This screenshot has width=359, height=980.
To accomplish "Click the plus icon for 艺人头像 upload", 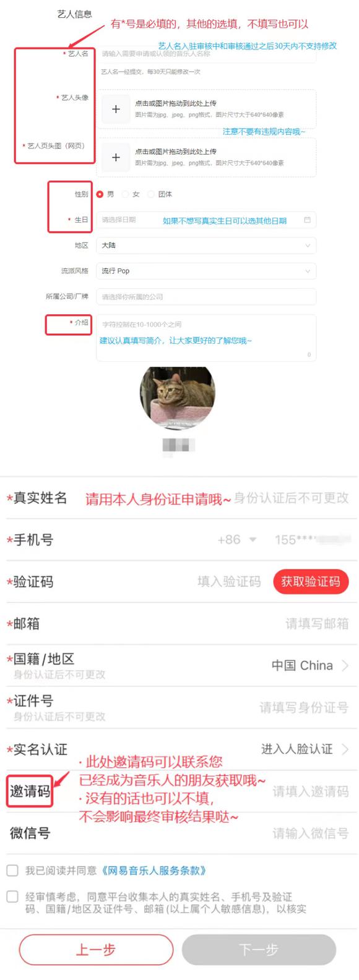I will coord(116,109).
